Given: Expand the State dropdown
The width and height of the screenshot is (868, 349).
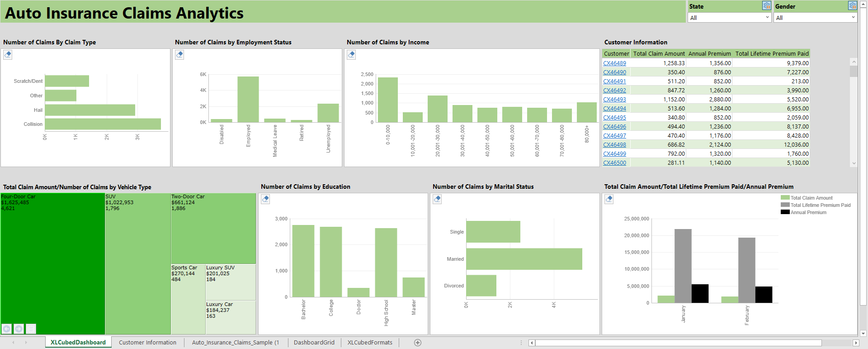Looking at the screenshot, I should coord(767,18).
